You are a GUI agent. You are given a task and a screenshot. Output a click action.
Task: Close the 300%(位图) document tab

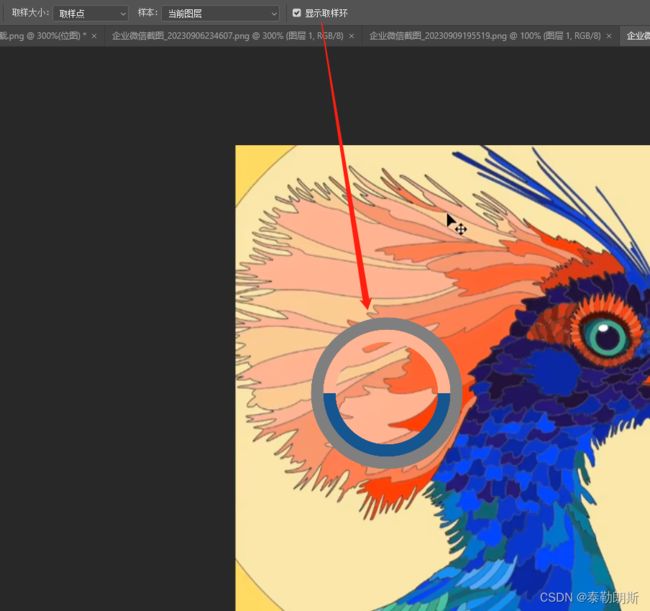point(94,36)
